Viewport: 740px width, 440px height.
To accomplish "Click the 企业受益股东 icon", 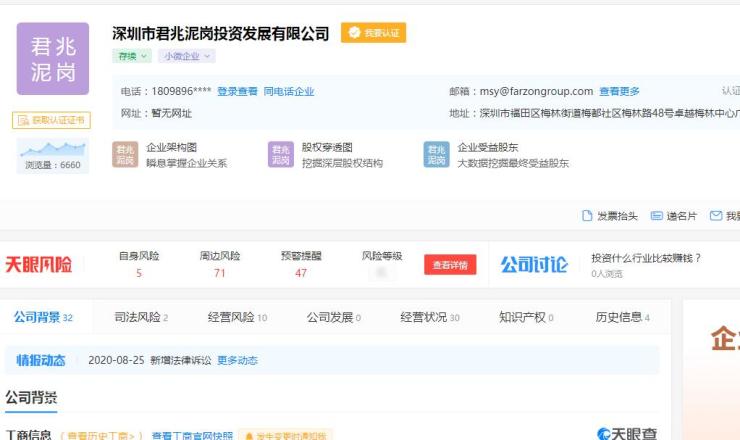I will coord(437,154).
